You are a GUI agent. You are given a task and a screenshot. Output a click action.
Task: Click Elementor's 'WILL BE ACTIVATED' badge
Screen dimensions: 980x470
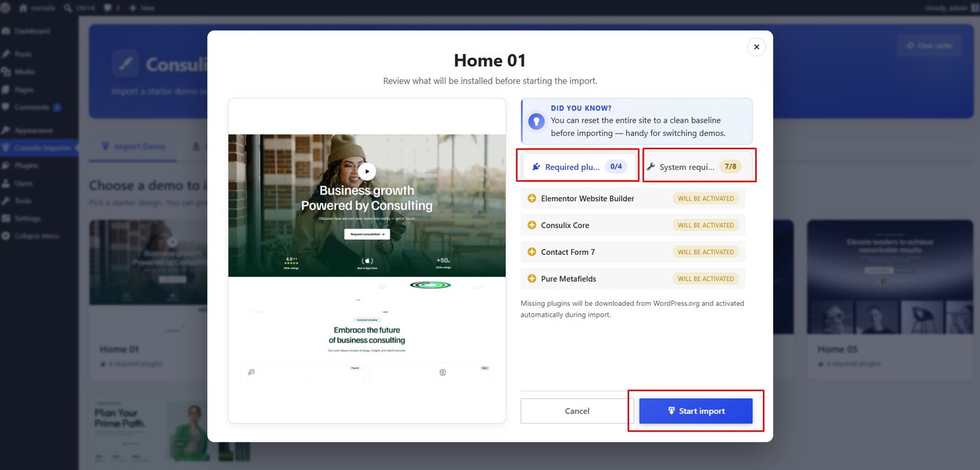[706, 199]
